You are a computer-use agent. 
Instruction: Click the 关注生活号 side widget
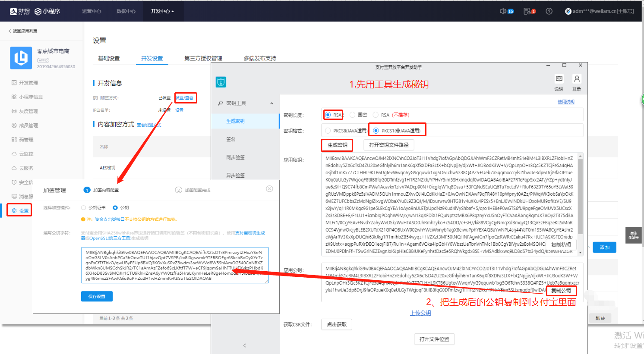pos(633,235)
